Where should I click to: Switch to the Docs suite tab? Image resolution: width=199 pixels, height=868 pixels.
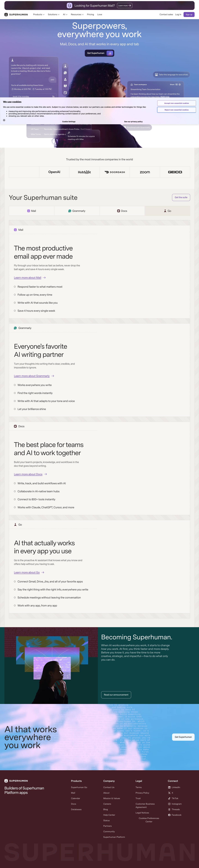[122, 211]
